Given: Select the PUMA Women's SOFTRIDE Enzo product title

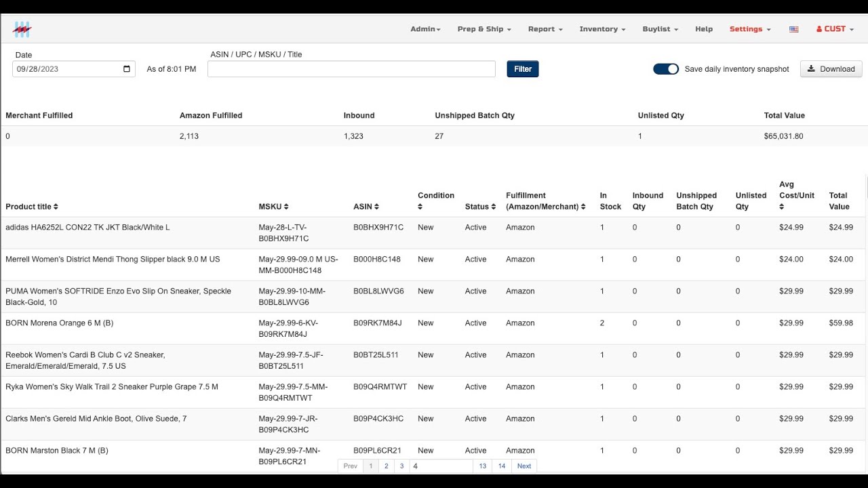Looking at the screenshot, I should pyautogui.click(x=118, y=297).
